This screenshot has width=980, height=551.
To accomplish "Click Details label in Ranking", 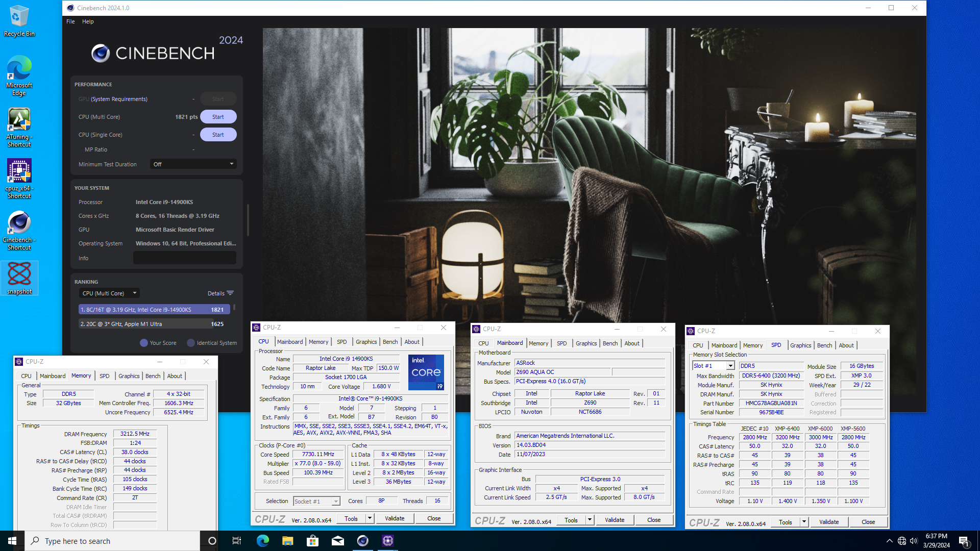I will pyautogui.click(x=216, y=293).
